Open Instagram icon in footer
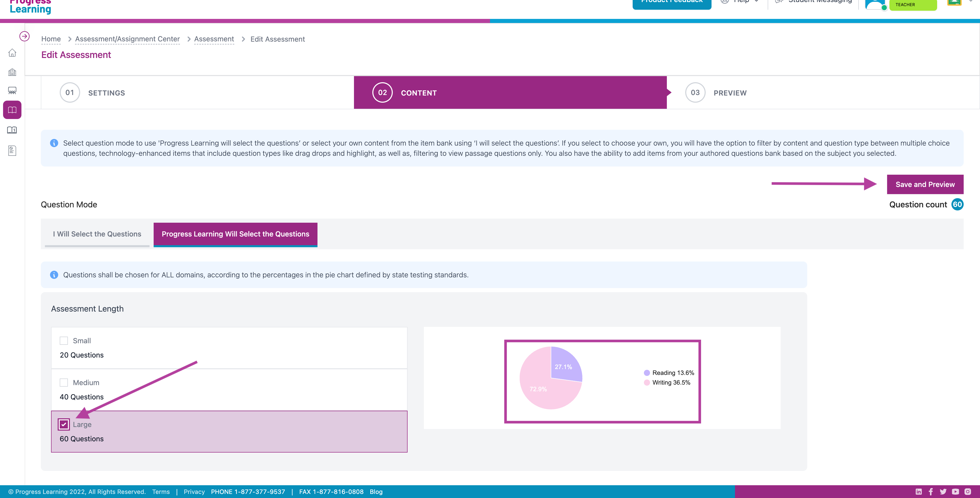980x498 pixels. pyautogui.click(x=968, y=492)
